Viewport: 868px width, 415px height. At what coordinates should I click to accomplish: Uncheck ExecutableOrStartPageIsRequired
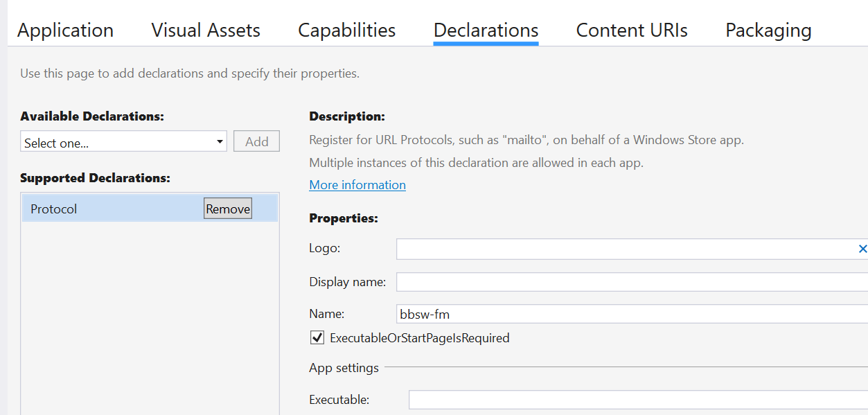pos(317,337)
